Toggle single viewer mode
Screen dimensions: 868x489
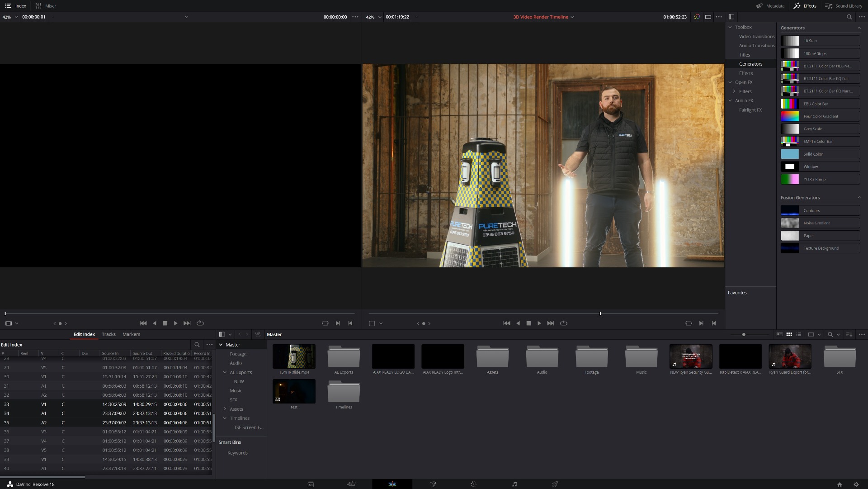[708, 17]
